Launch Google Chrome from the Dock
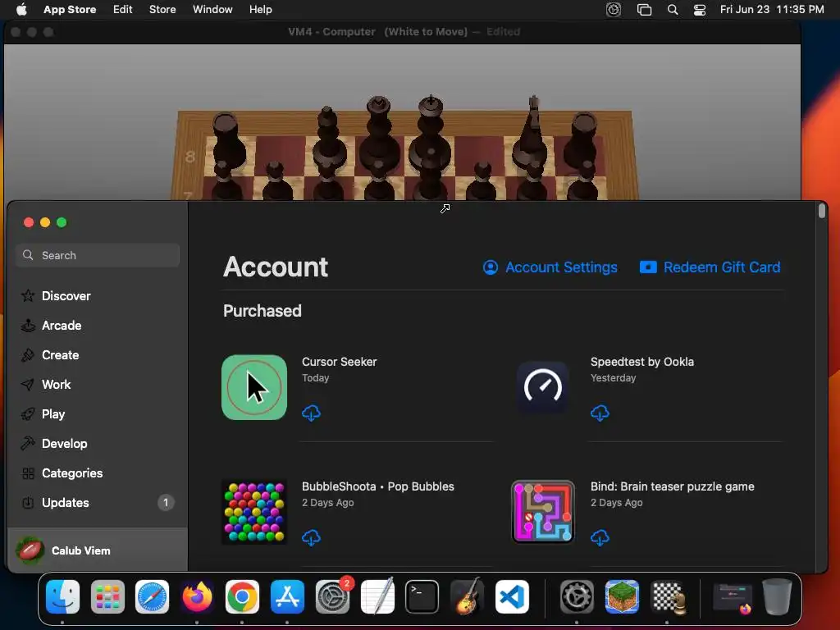The image size is (840, 630). (x=242, y=597)
